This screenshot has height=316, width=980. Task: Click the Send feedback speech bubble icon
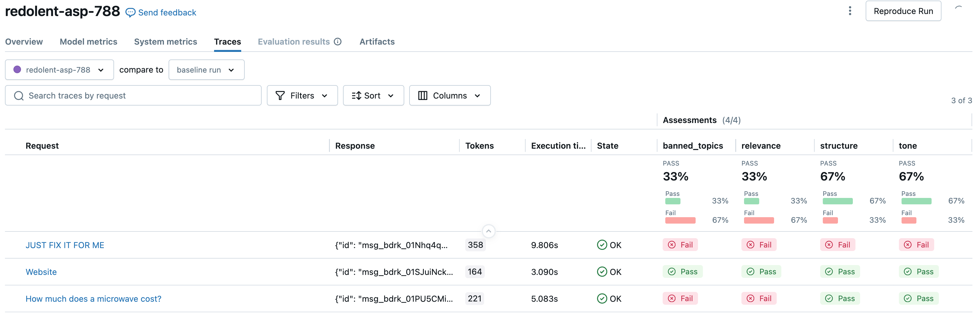pyautogui.click(x=130, y=13)
